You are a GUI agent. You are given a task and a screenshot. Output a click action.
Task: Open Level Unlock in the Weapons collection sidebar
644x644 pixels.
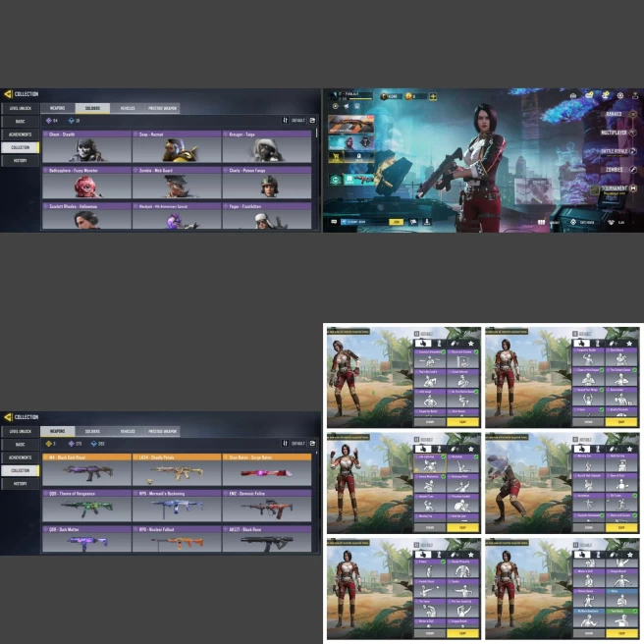pos(20,431)
